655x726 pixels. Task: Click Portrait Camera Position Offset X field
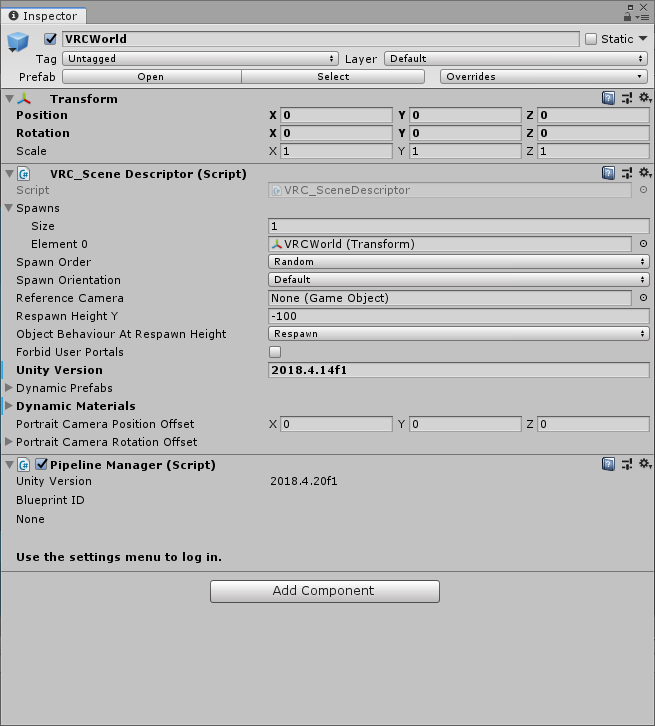337,424
